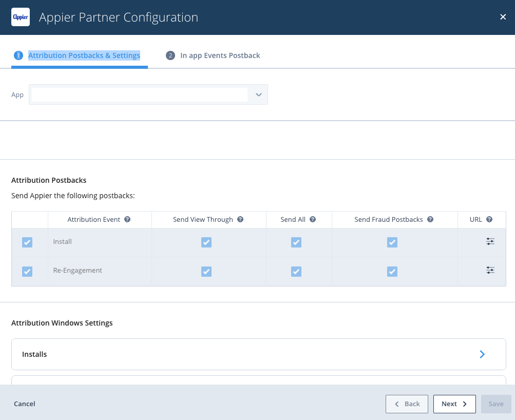Close the Appier Partner Configuration dialog
Image resolution: width=515 pixels, height=420 pixels.
click(503, 17)
